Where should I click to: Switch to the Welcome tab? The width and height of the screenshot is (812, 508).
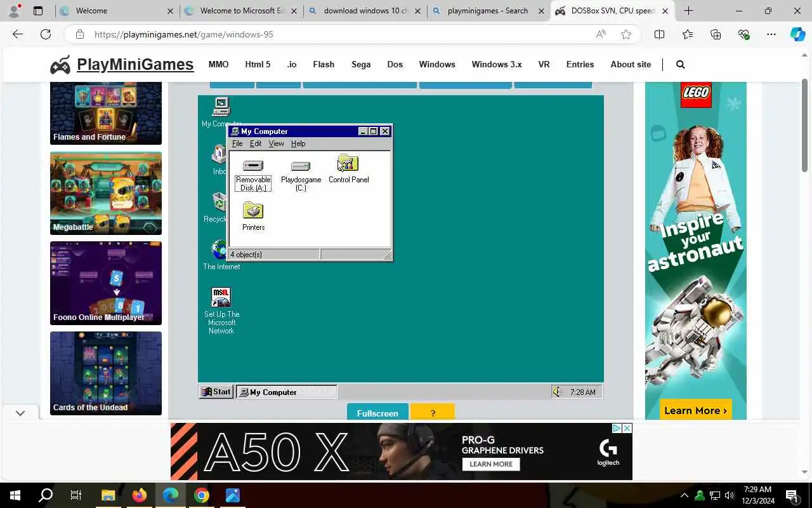click(x=116, y=11)
